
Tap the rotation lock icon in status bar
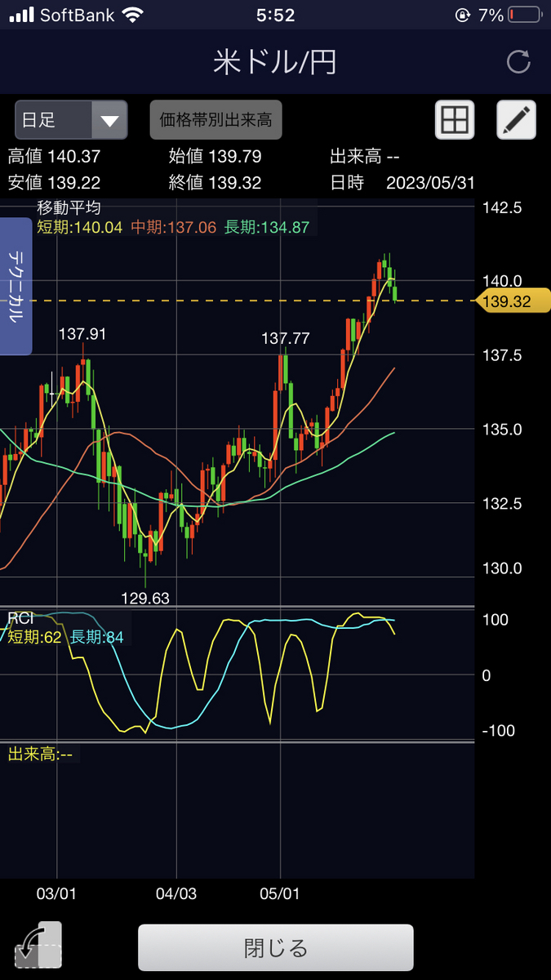click(x=463, y=16)
